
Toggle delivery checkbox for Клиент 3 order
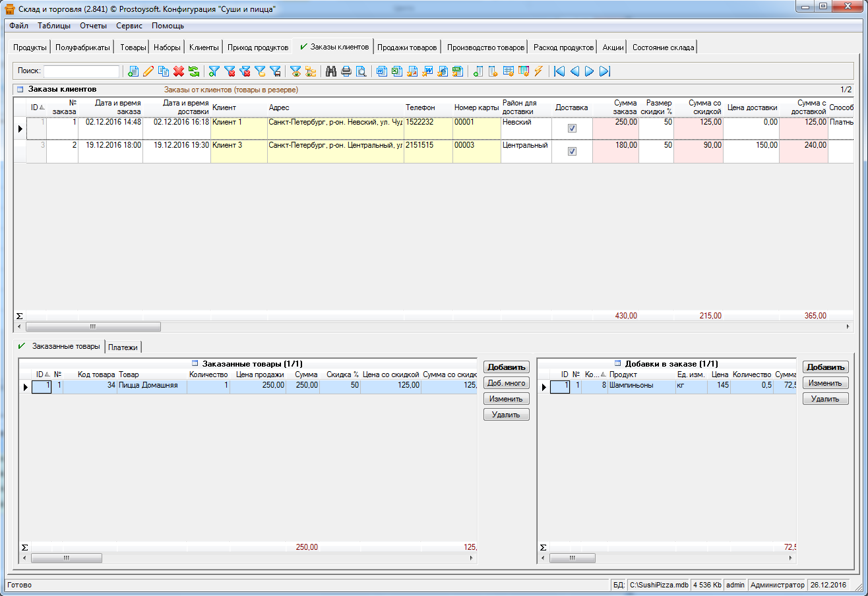tap(572, 151)
